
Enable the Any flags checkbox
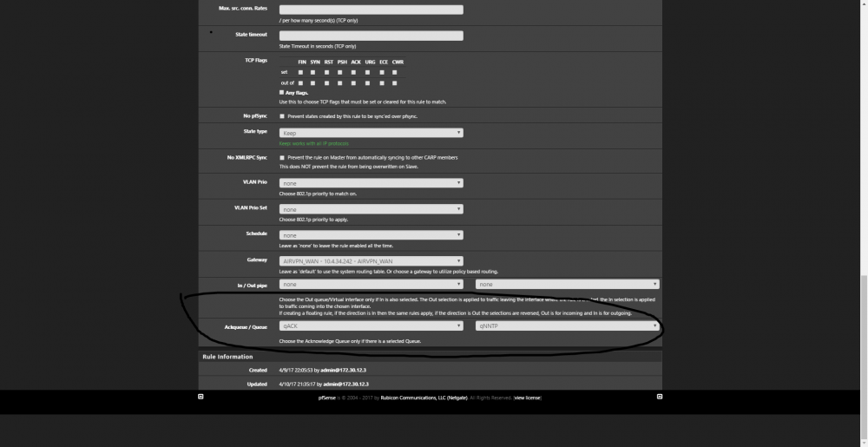(282, 92)
